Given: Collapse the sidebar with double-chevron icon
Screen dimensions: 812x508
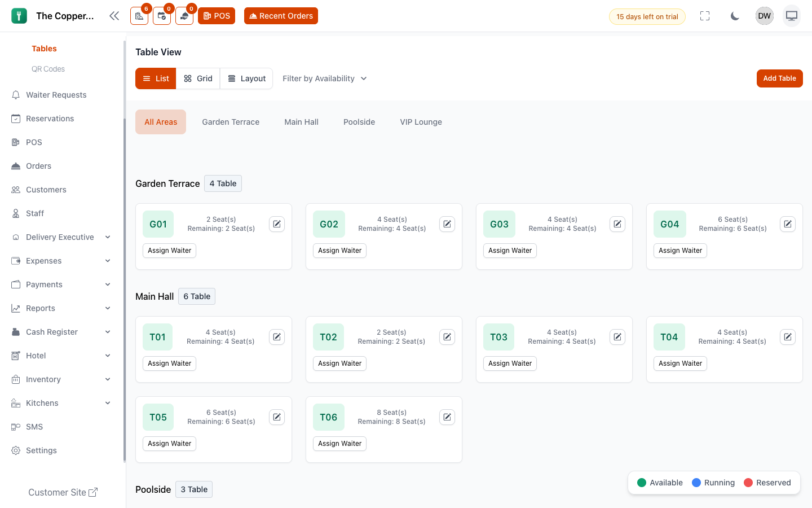Looking at the screenshot, I should tap(114, 16).
